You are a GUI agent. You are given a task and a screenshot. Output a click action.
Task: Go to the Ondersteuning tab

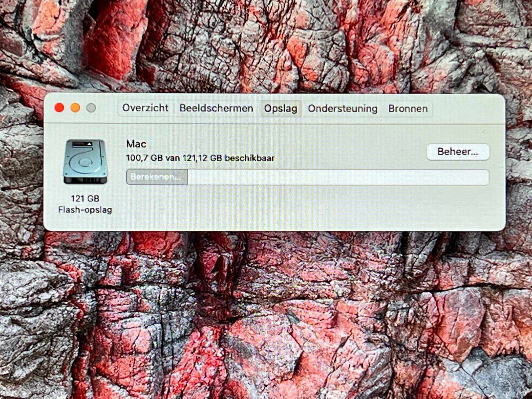tap(342, 109)
